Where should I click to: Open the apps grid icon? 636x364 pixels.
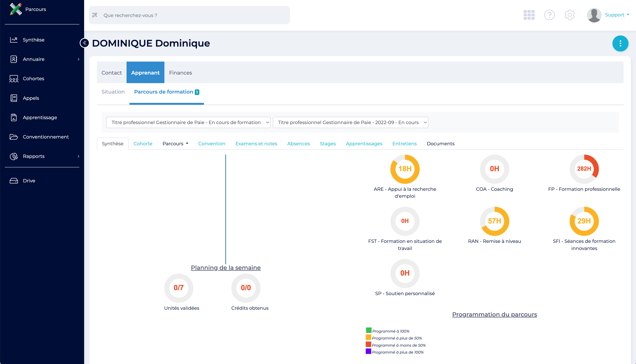click(529, 15)
